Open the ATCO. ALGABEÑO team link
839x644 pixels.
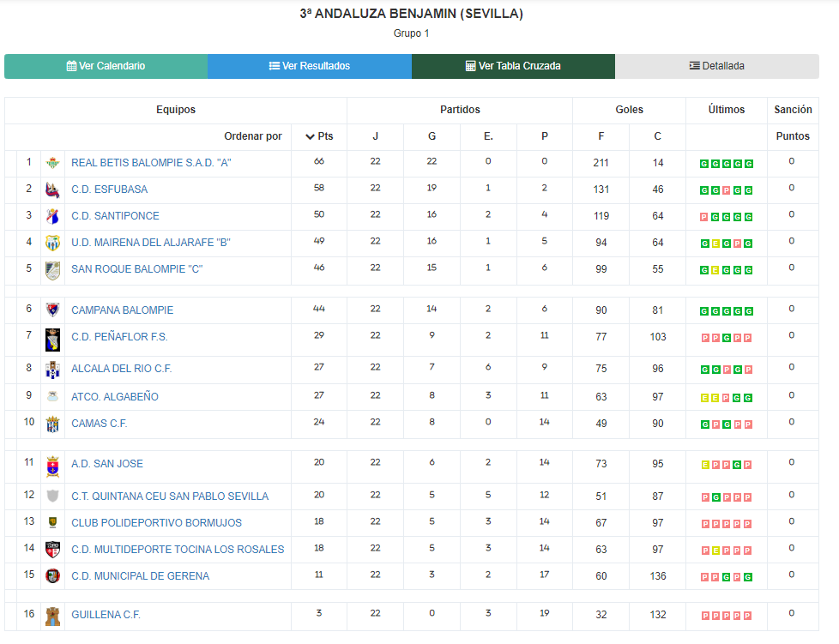tap(114, 397)
